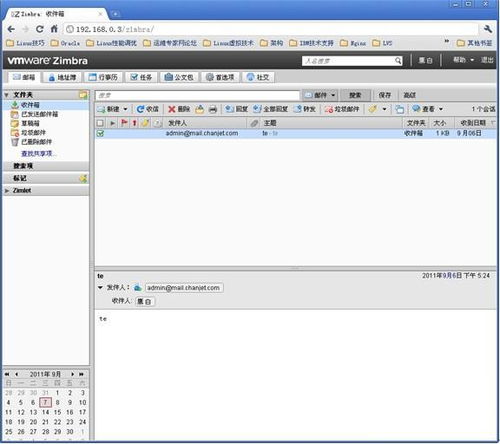Click the conversation expand arrow column header
This screenshot has width=500, height=444.
[x=113, y=123]
